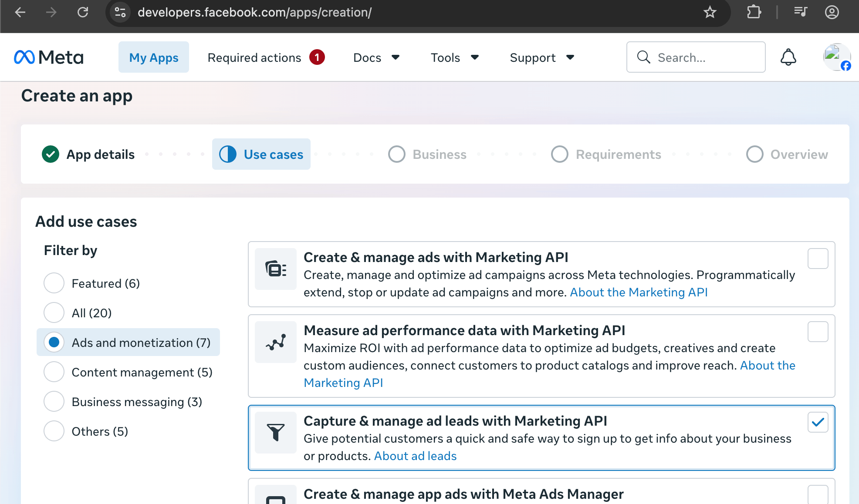Open Required actions
This screenshot has width=859, height=504.
(x=254, y=57)
